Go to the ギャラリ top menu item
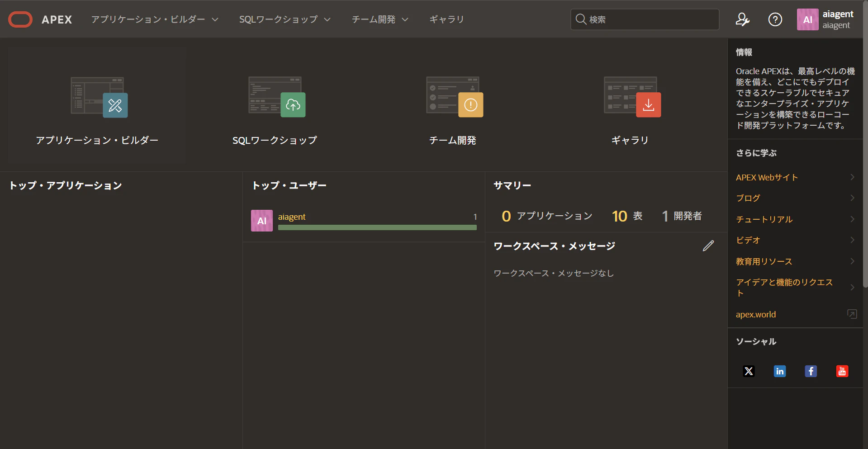868x449 pixels. click(446, 19)
